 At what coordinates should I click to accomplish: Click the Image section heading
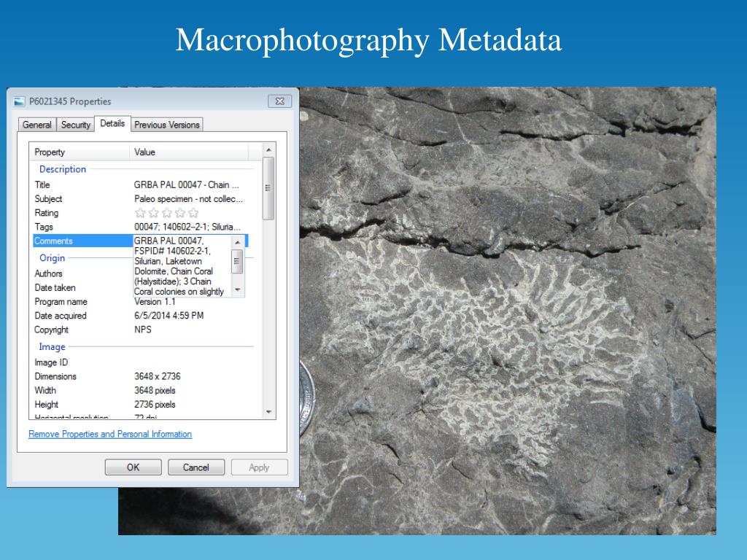coord(52,347)
